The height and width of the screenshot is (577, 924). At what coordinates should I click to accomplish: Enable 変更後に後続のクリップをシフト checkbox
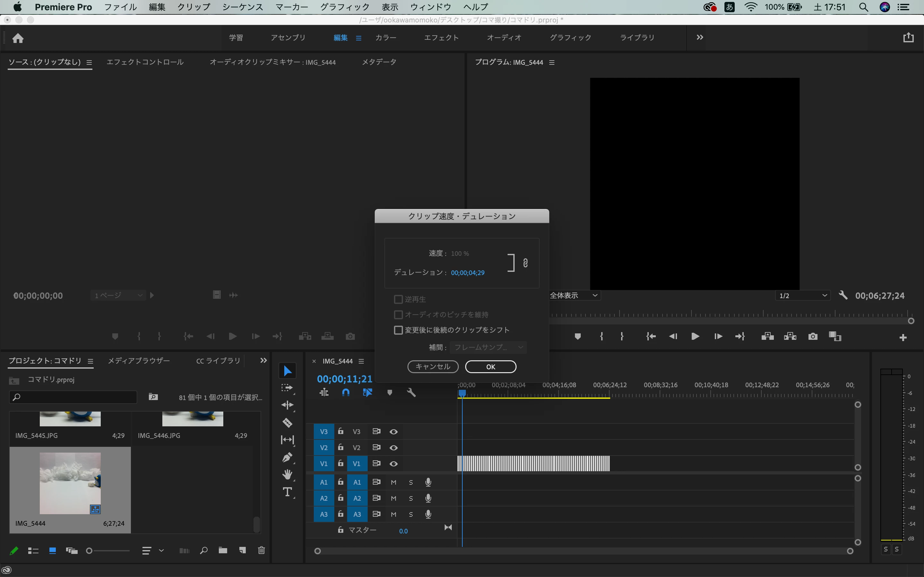pos(398,330)
